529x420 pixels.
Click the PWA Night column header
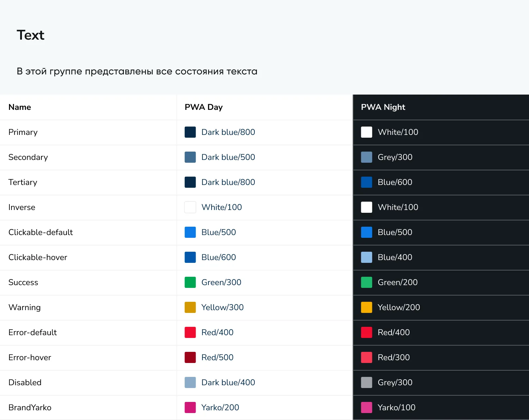pos(383,107)
